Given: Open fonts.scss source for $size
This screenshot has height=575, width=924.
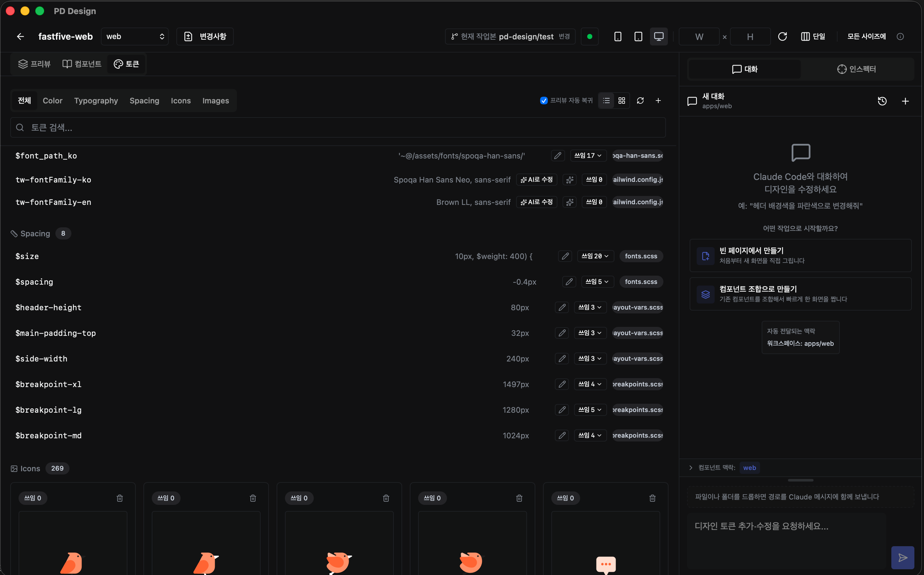Looking at the screenshot, I should [x=641, y=256].
